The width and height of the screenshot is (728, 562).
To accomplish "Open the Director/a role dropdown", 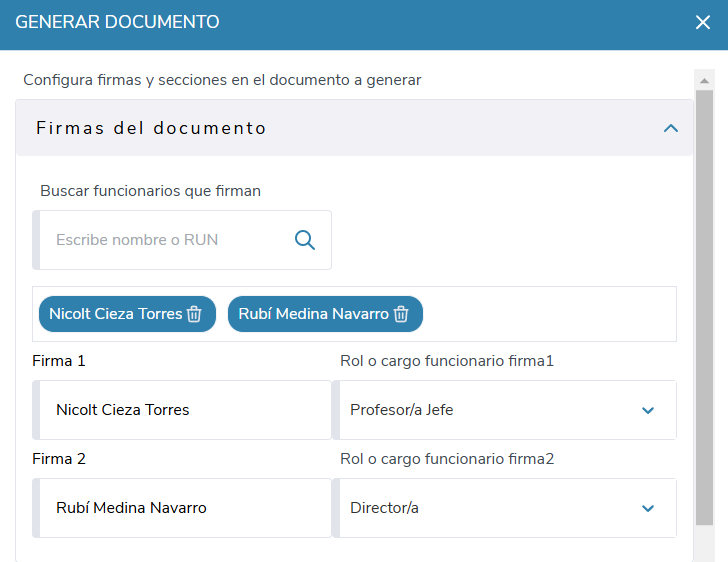I will point(505,508).
